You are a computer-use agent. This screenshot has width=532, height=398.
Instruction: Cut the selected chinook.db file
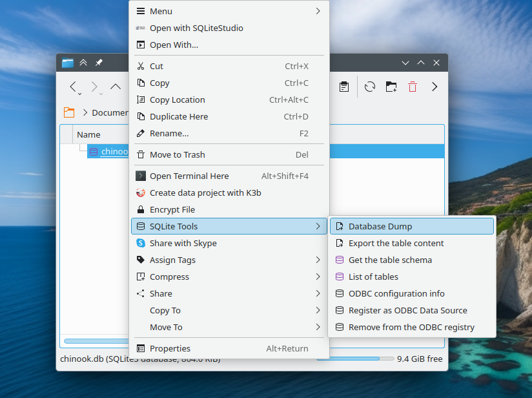pyautogui.click(x=229, y=66)
